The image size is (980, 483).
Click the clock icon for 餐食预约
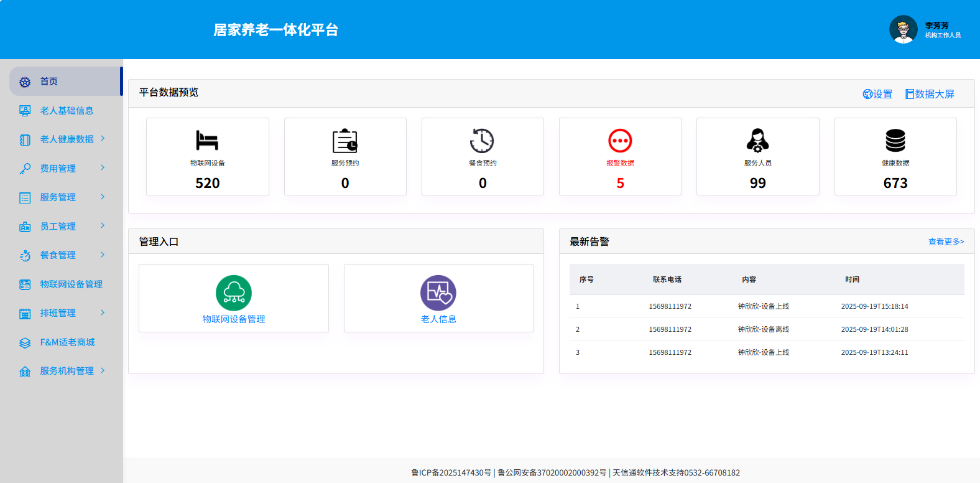[x=482, y=141]
